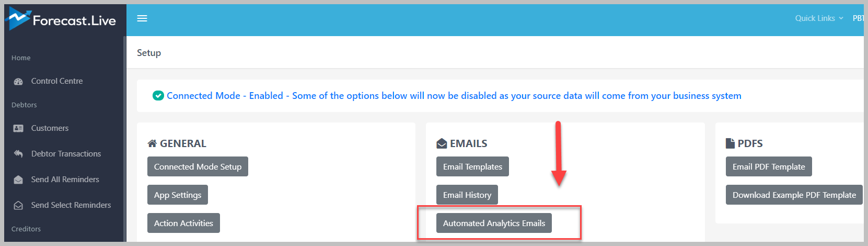868x246 pixels.
Task: Click the Debtor Transactions reply arrow icon
Action: pos(18,154)
